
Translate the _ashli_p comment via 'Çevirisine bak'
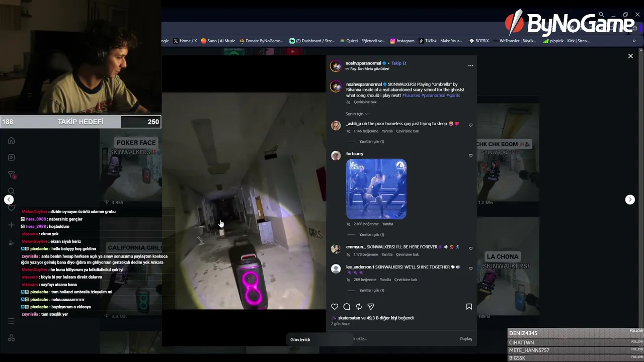tap(408, 131)
